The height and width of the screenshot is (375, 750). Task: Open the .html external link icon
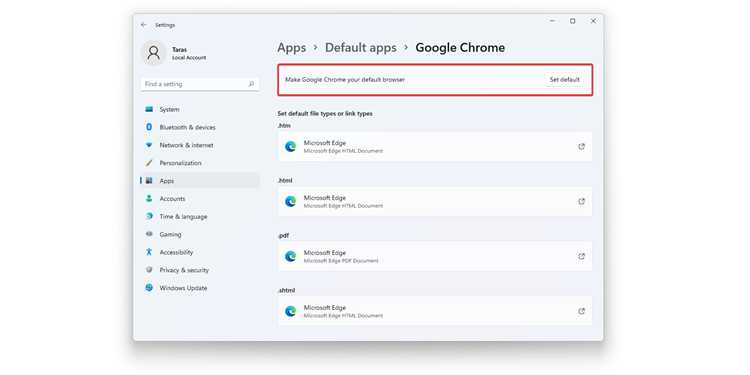tap(582, 201)
